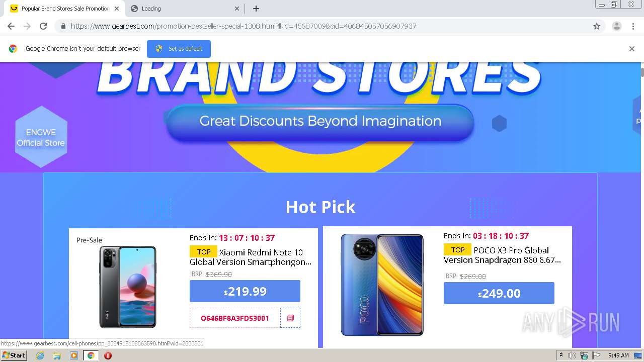Copy coupon code with the copy icon
Image resolution: width=644 pixels, height=362 pixels.
click(x=290, y=318)
